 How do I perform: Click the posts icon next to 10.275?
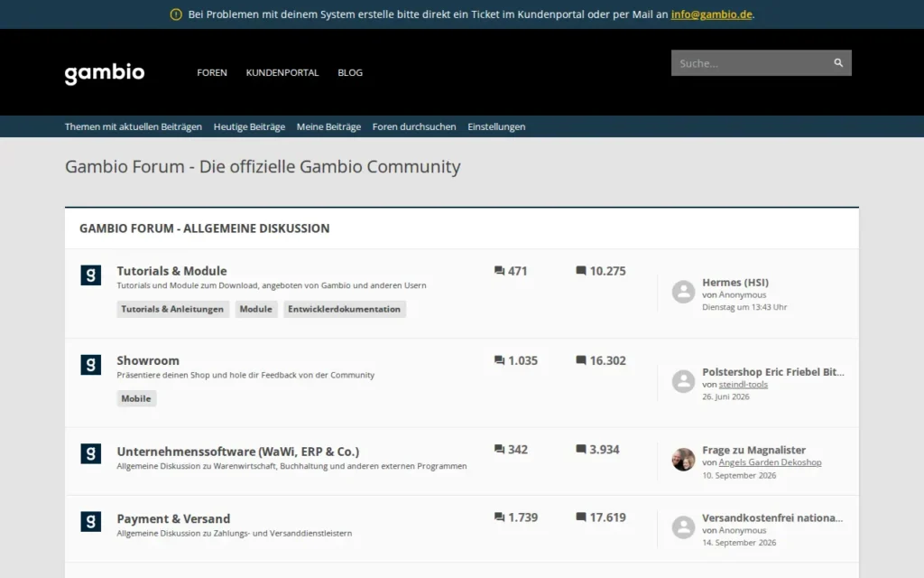581,271
